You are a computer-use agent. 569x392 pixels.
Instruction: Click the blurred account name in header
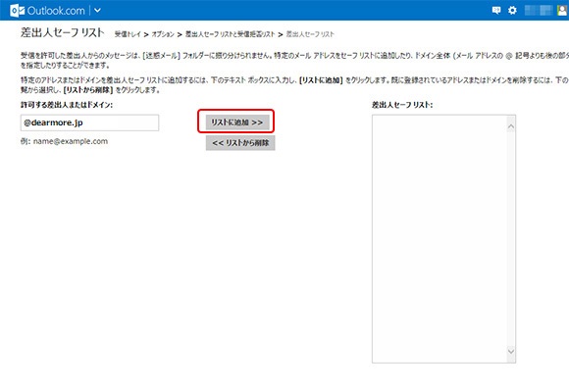(539, 11)
